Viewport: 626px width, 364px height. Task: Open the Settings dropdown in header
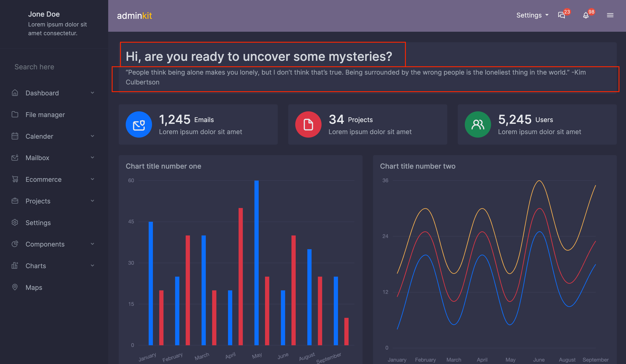pos(532,15)
